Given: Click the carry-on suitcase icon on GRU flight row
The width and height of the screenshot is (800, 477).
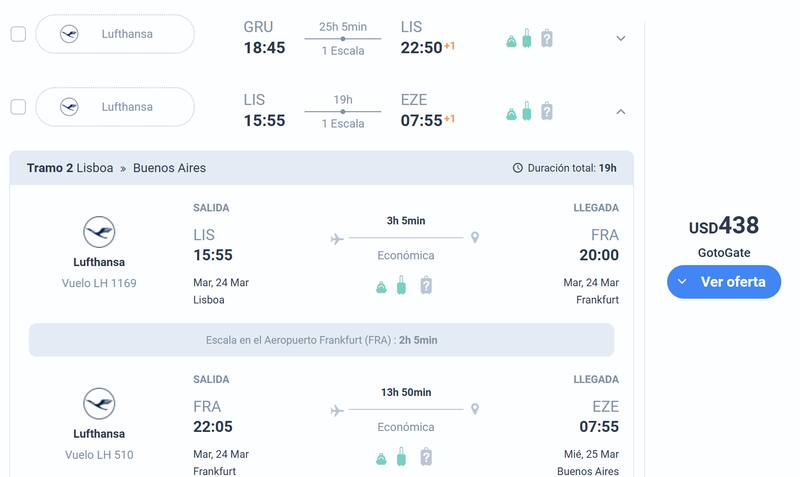Looking at the screenshot, I should [527, 38].
